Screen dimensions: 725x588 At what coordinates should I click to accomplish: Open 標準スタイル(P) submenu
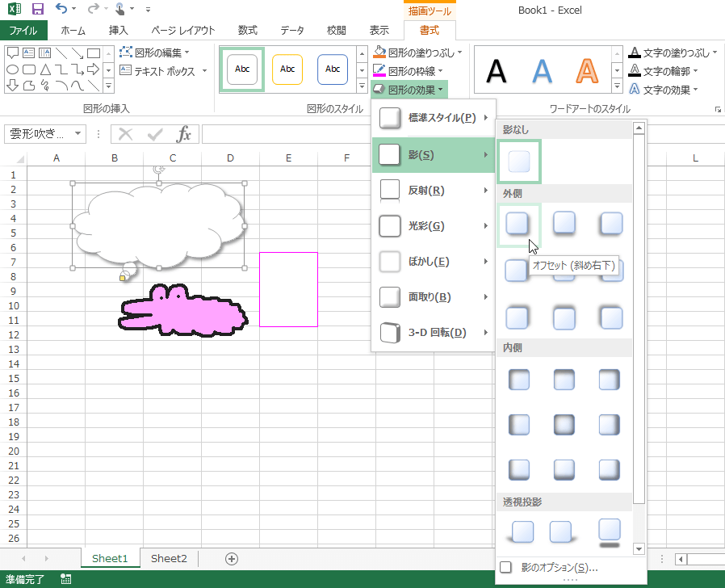tap(434, 118)
